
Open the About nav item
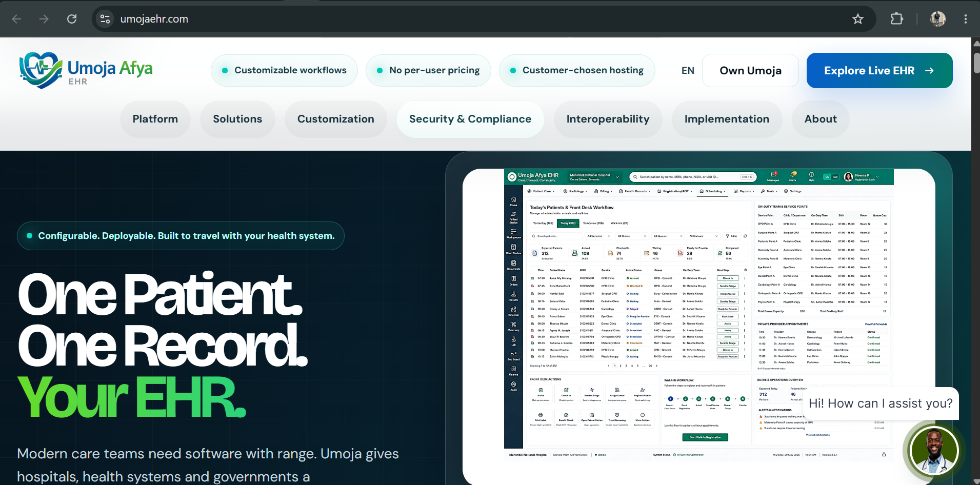pyautogui.click(x=821, y=119)
